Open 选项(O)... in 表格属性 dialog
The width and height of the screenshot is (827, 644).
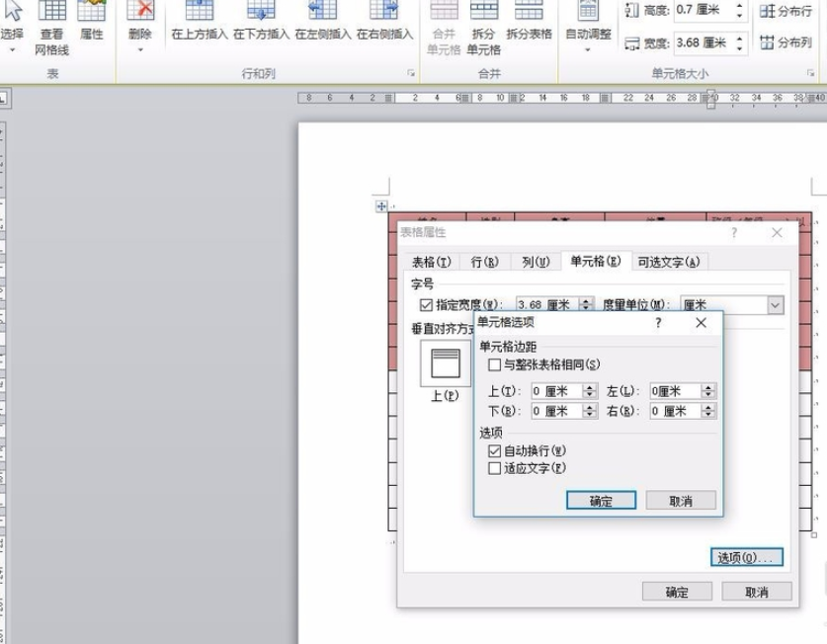coord(747,557)
